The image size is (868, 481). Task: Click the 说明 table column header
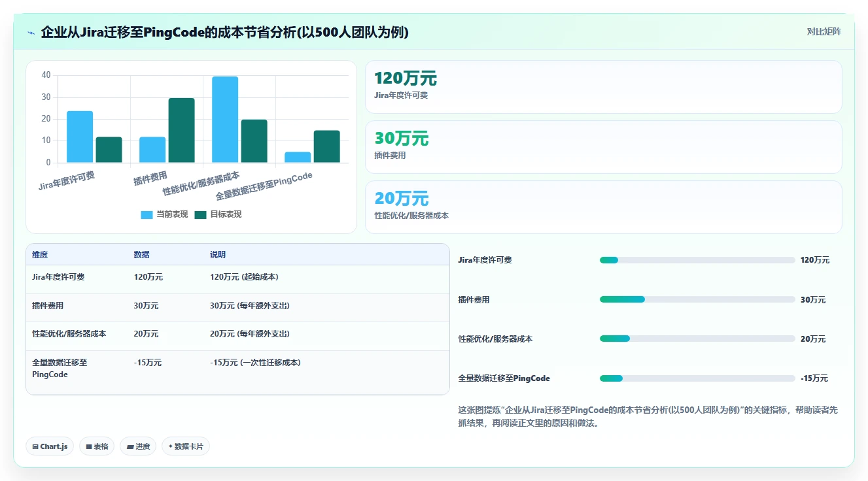point(218,255)
